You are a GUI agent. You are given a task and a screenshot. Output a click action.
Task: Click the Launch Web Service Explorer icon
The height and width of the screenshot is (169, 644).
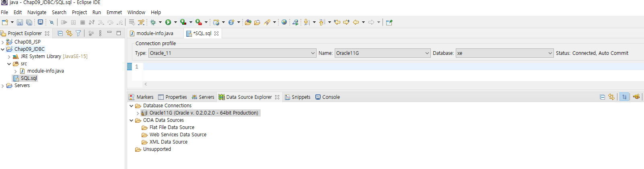(x=296, y=22)
